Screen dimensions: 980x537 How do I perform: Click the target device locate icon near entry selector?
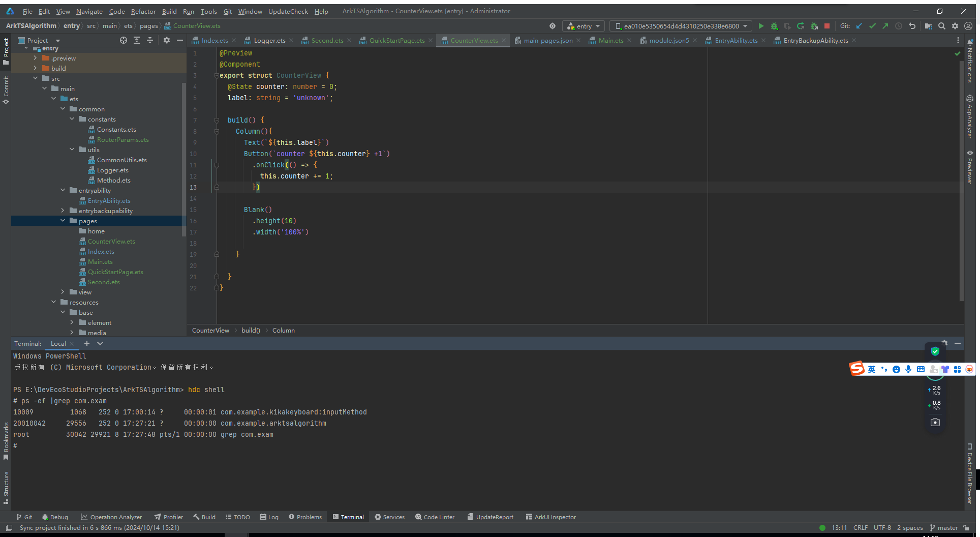click(x=553, y=26)
